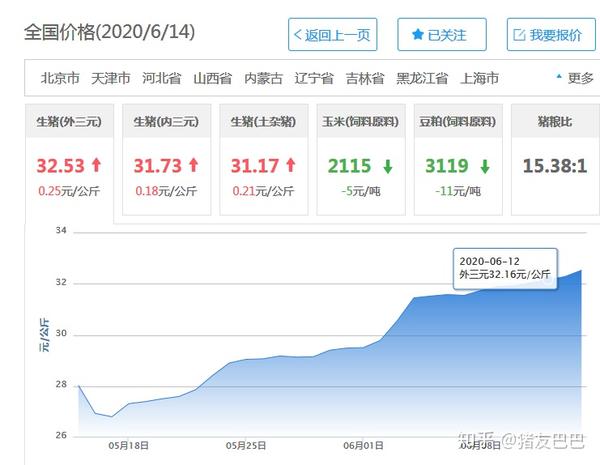Select 天津市 region link

tap(111, 78)
